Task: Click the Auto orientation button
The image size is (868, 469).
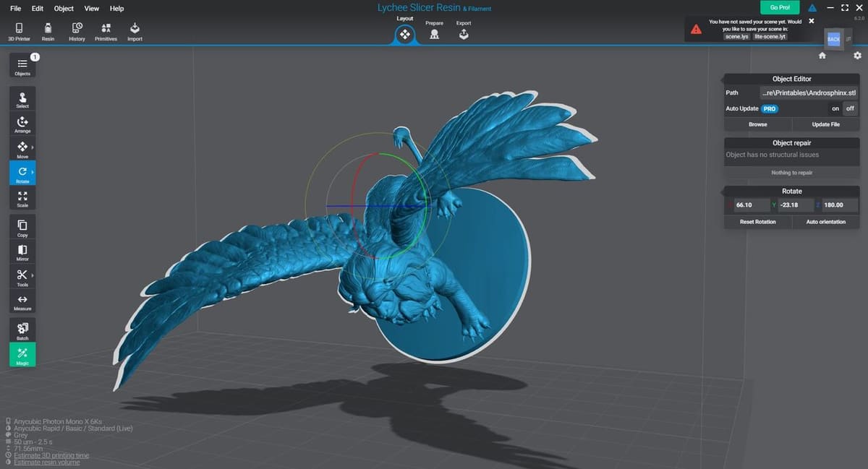Action: (825, 222)
